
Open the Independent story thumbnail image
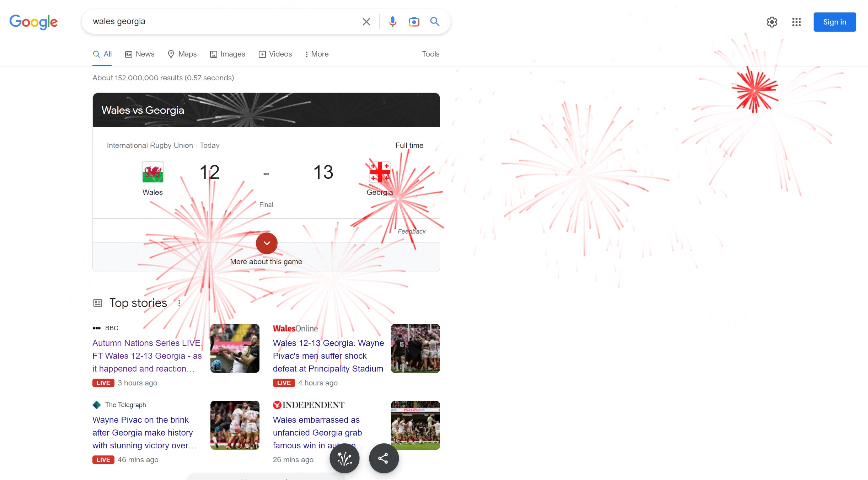415,425
